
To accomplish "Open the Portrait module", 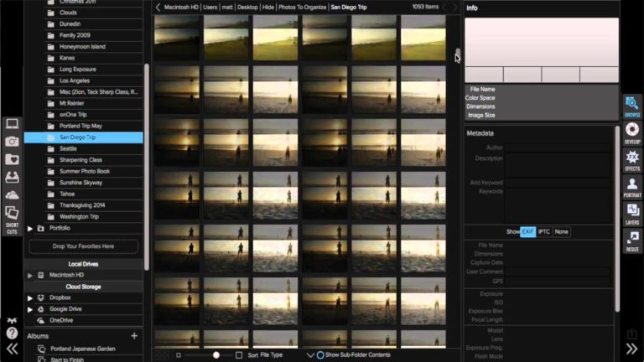I will tap(632, 187).
